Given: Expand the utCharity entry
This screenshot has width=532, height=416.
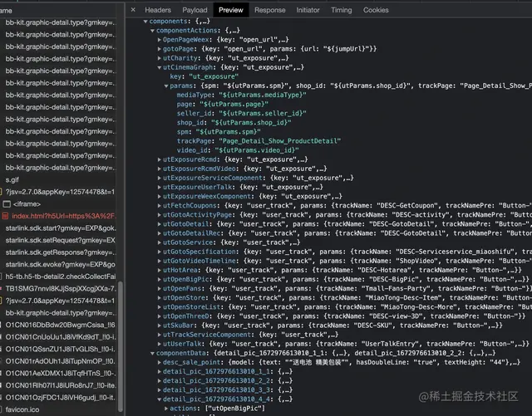Looking at the screenshot, I should coord(159,58).
